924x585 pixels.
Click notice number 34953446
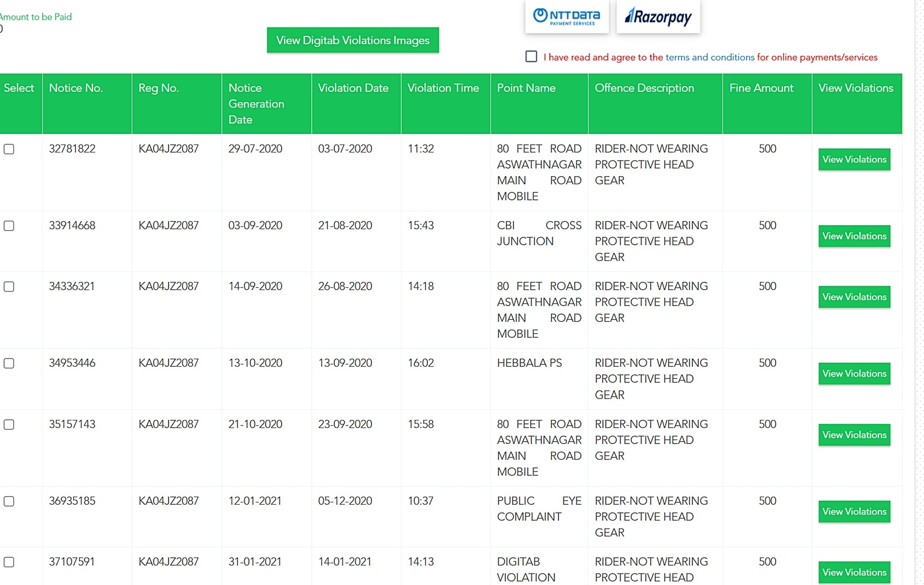(72, 363)
